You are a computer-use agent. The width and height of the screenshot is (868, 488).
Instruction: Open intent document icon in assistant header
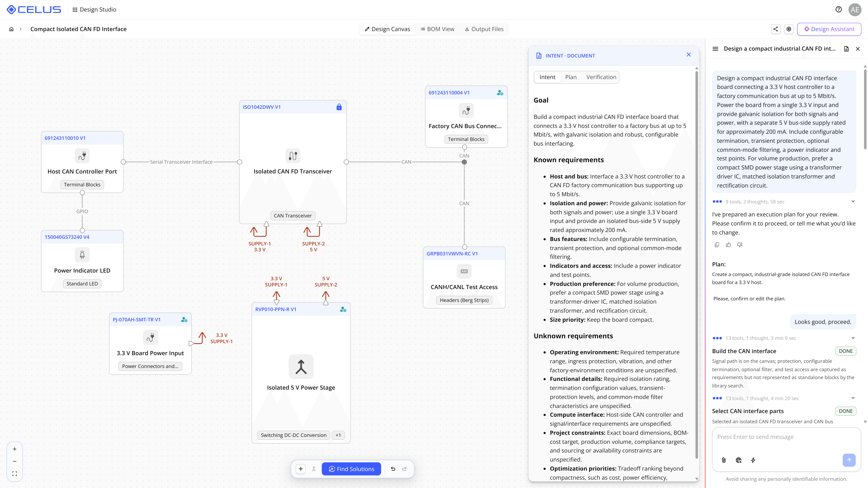click(x=846, y=49)
